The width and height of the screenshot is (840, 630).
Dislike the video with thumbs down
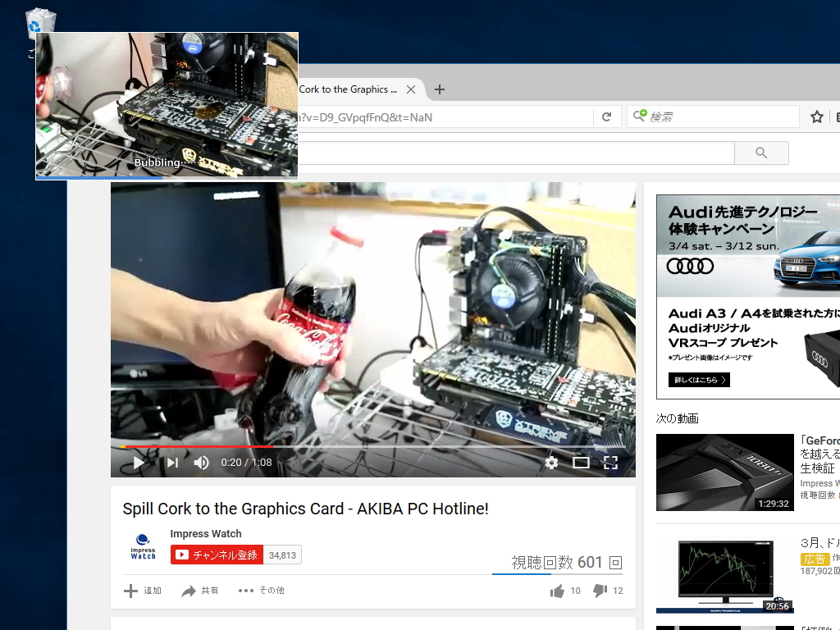coord(608,591)
